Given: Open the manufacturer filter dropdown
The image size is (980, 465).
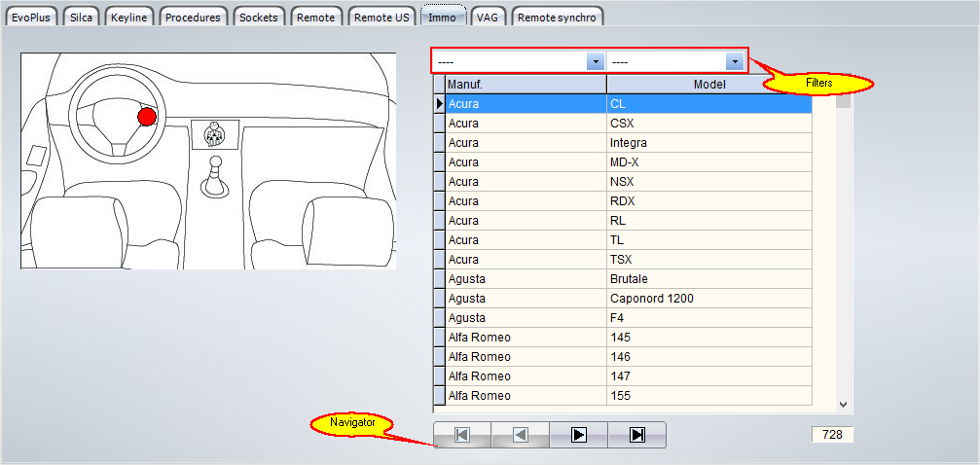Looking at the screenshot, I should 595,62.
